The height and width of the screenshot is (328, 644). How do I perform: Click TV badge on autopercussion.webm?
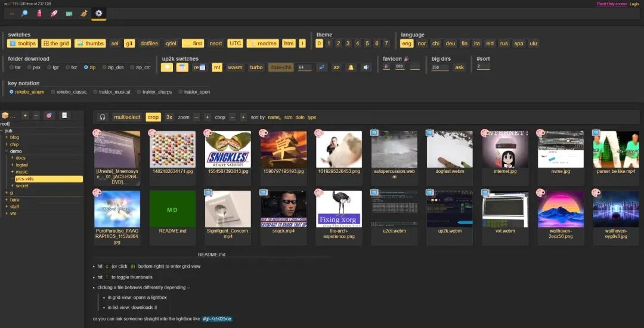click(x=374, y=132)
